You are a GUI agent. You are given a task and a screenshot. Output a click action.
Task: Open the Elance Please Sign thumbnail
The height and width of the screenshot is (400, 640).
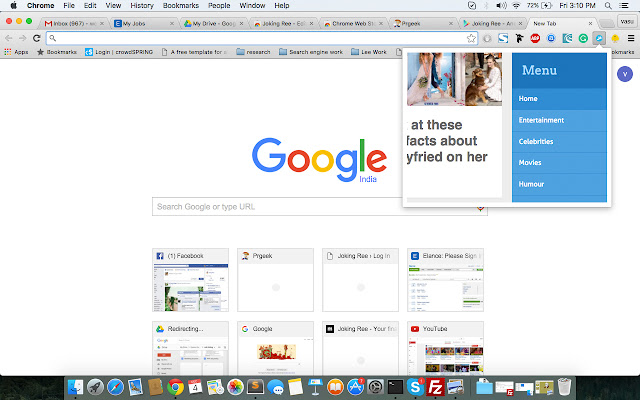click(445, 280)
